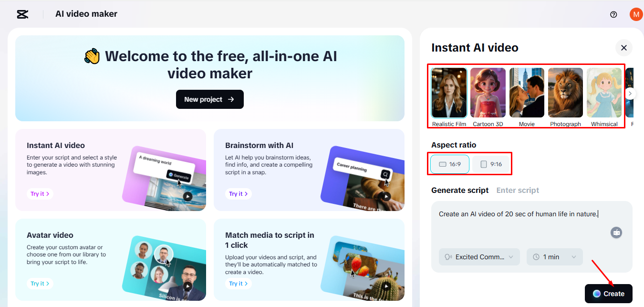Select the 9:16 aspect ratio option

(x=490, y=164)
